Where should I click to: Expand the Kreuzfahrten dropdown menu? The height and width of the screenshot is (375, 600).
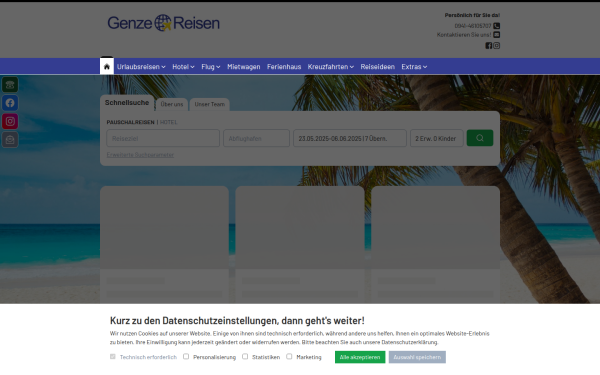[x=331, y=67]
